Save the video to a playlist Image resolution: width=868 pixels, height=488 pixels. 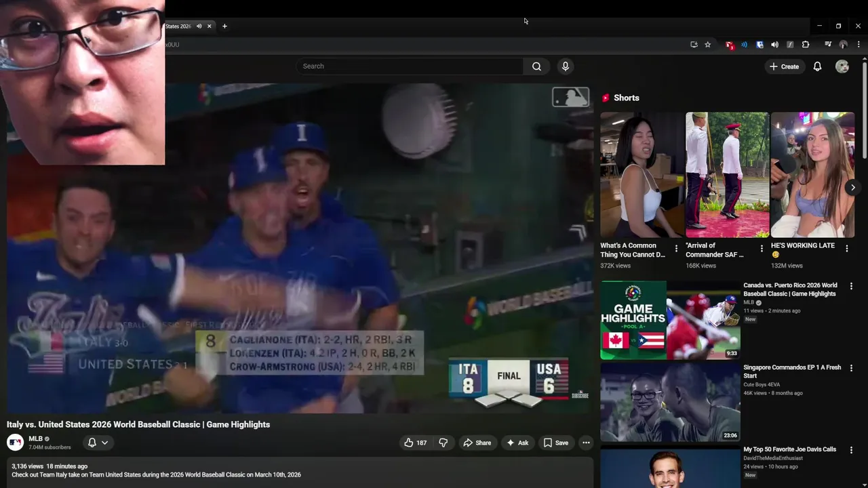point(556,443)
